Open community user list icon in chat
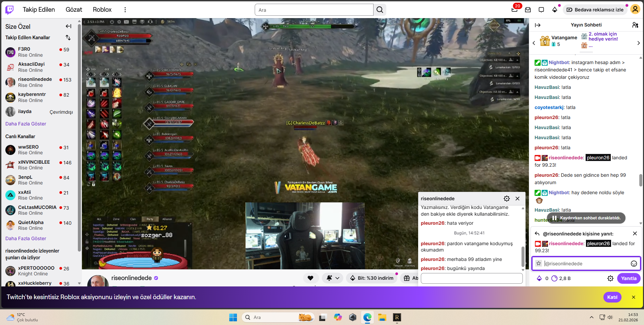The height and width of the screenshot is (325, 644). click(635, 25)
